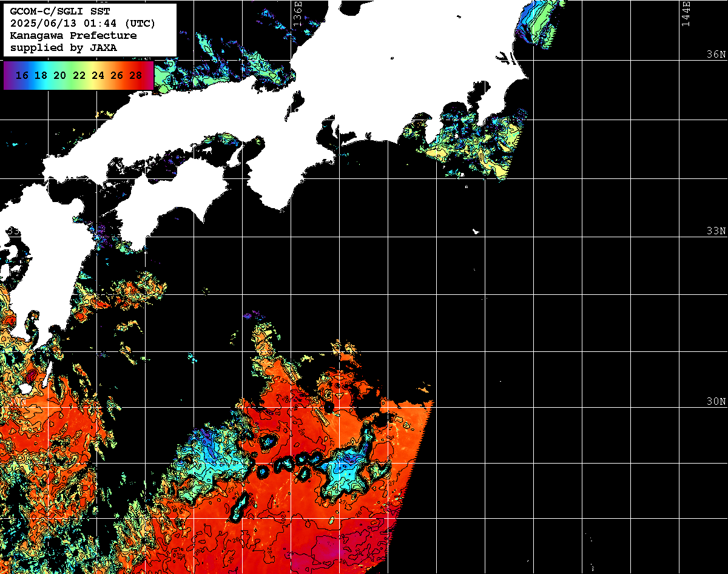The image size is (728, 574).
Task: Click the 16 value on the temperature scale
Action: (22, 75)
